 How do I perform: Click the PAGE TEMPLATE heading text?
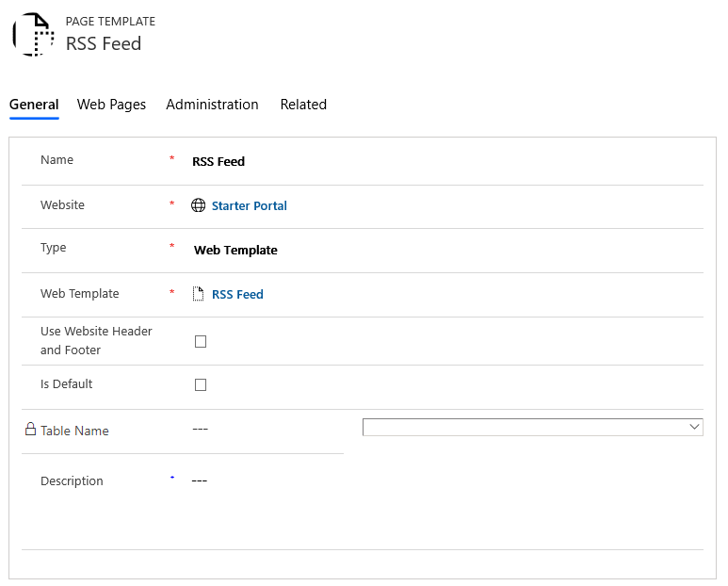[110, 22]
